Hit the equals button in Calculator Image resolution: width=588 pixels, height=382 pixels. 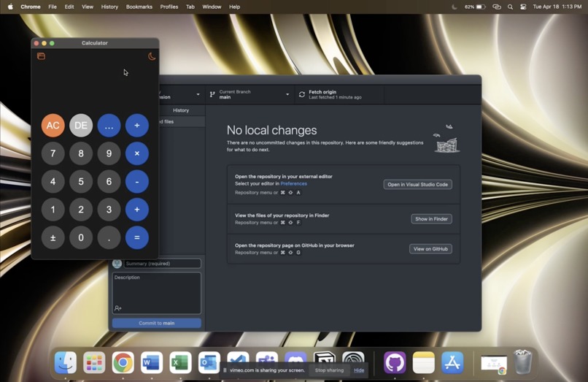pos(137,237)
